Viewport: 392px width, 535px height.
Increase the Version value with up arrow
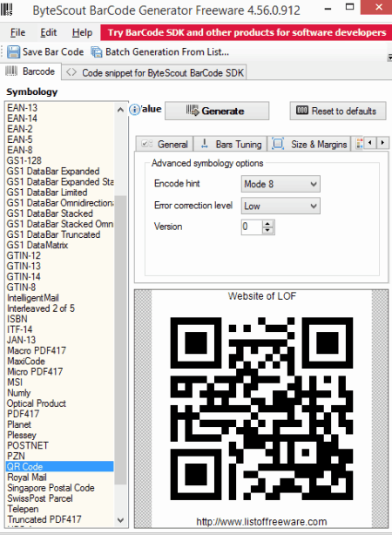[267, 224]
